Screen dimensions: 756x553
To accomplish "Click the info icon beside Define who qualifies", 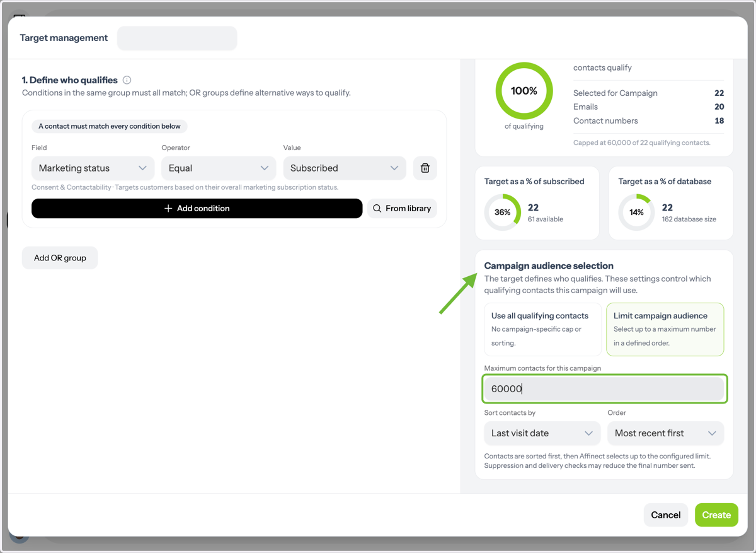I will (x=127, y=80).
